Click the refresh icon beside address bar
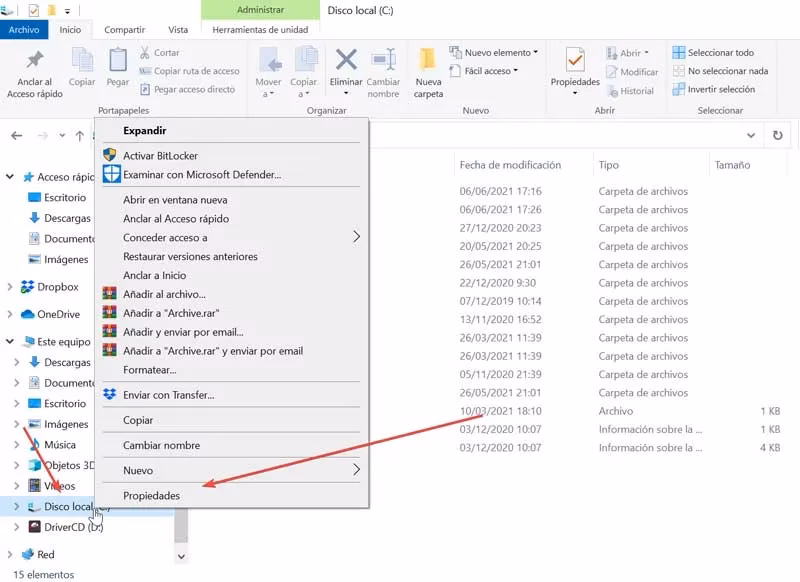 click(x=778, y=135)
